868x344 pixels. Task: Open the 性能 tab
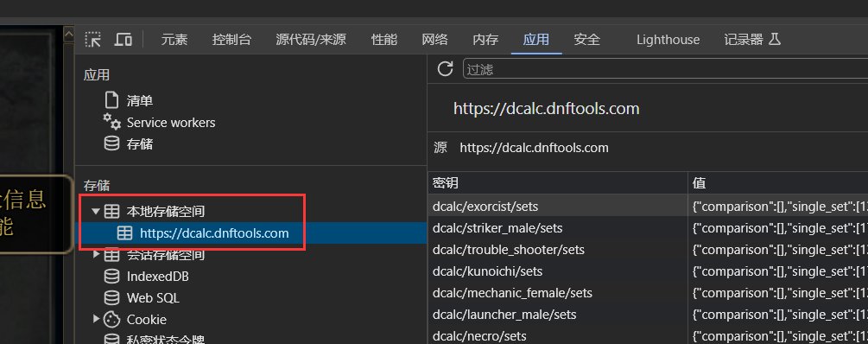(x=384, y=40)
